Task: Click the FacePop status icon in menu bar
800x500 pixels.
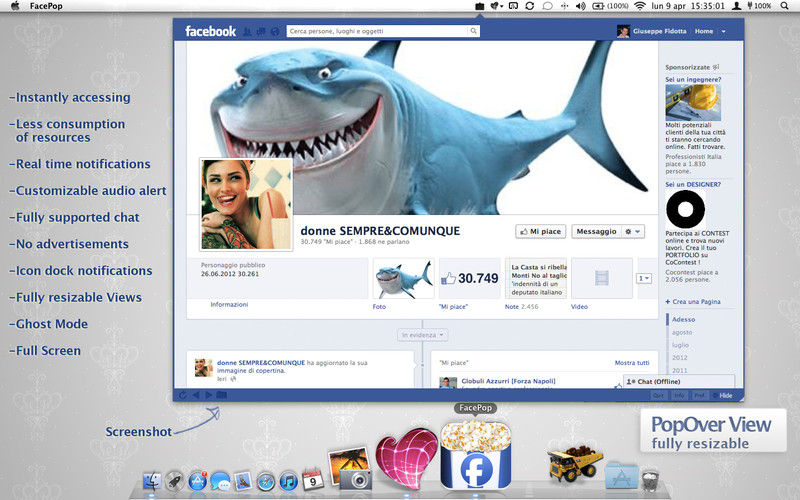Action: click(x=479, y=6)
